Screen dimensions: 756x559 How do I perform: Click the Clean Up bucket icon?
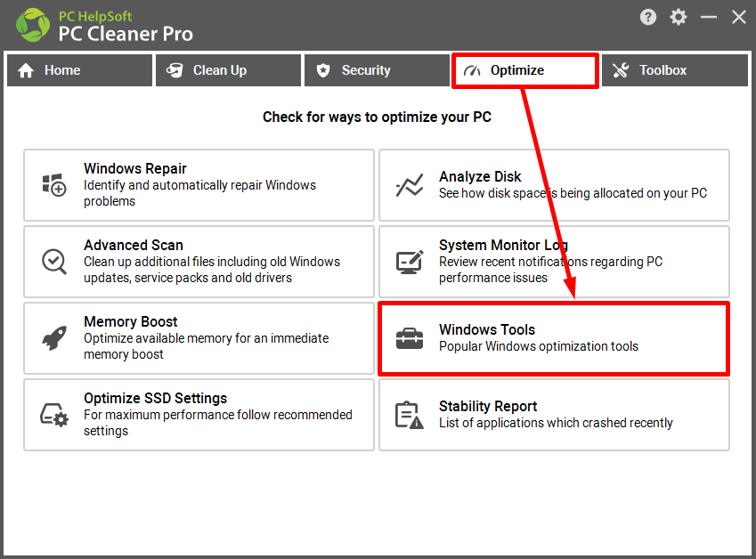tap(175, 70)
